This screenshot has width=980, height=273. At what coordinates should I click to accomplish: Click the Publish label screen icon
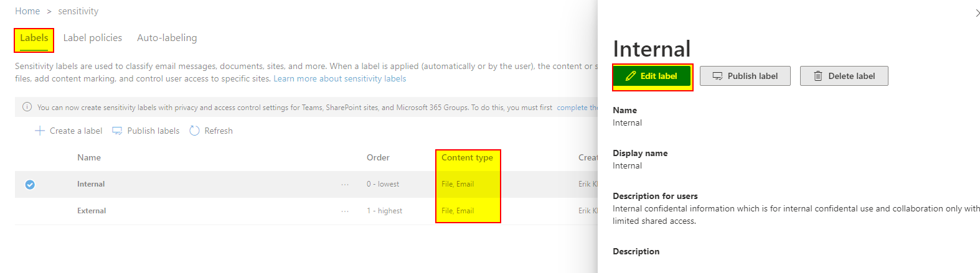coord(717,76)
